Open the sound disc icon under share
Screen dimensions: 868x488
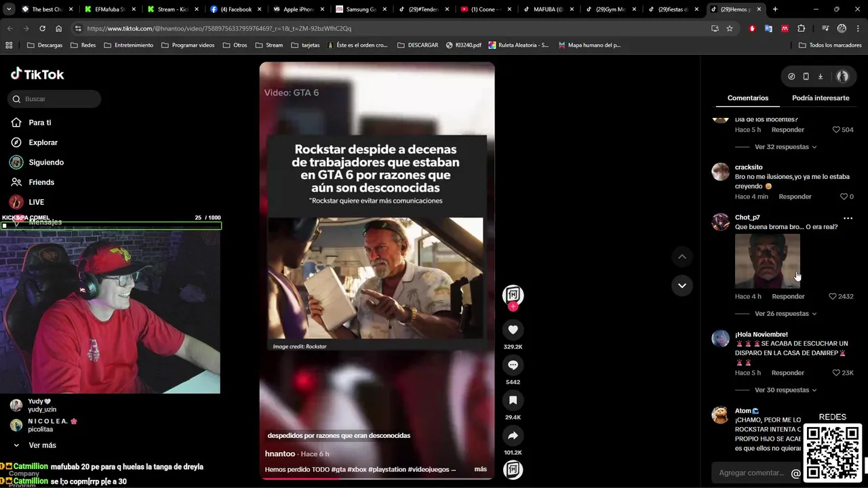[513, 470]
